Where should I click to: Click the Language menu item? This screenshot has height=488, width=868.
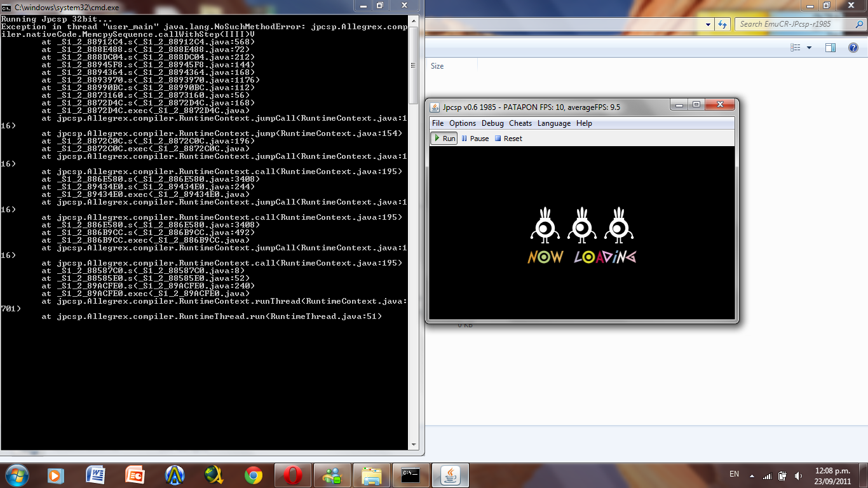tap(554, 123)
